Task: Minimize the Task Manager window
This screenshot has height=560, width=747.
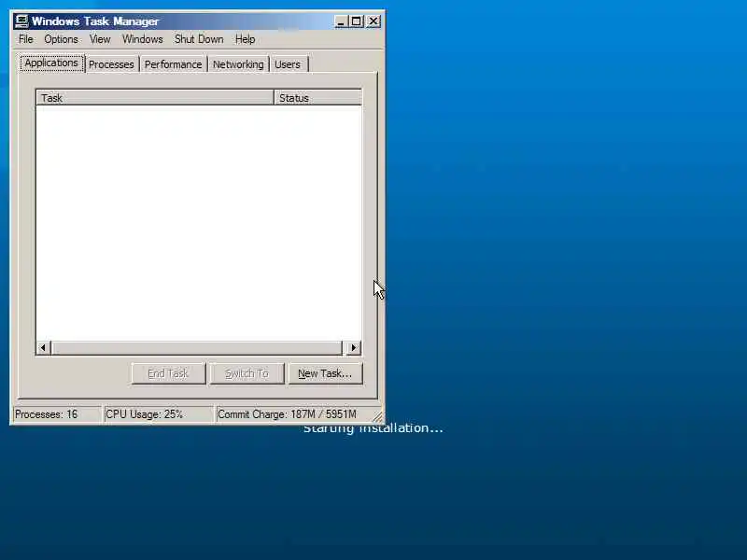Action: [x=341, y=21]
